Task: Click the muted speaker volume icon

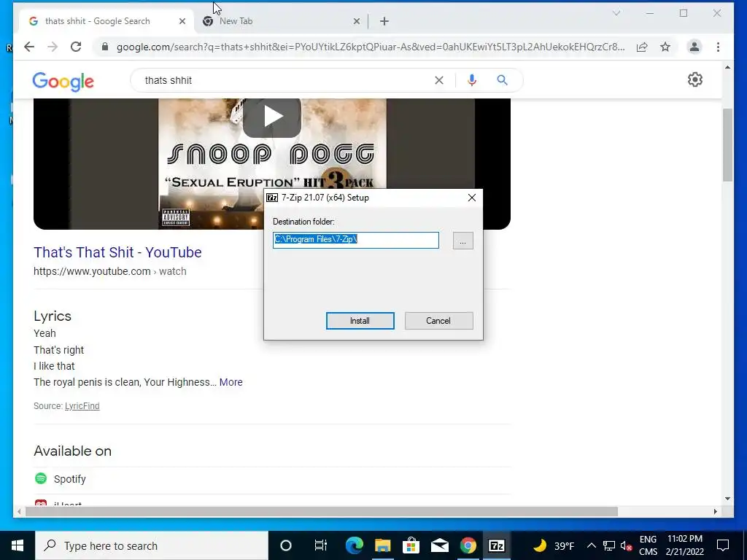Action: (627, 545)
